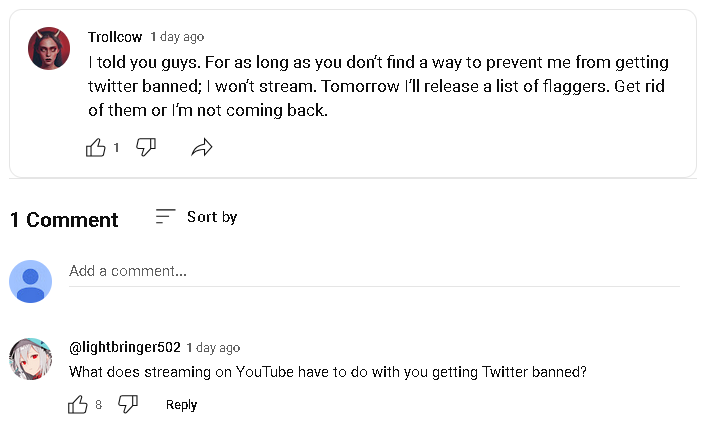Thumbs up the lightbringer502 comment
704x423 pixels.
pyautogui.click(x=78, y=405)
